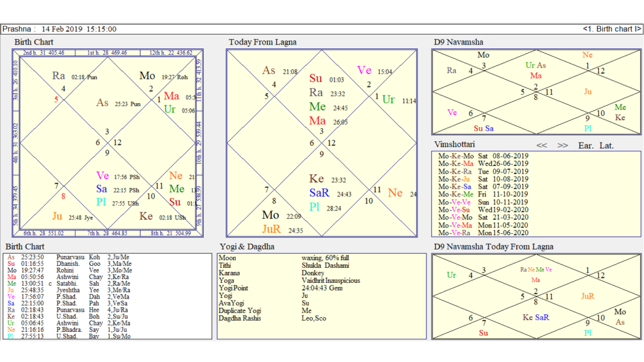This screenshot has height=362, width=644.
Task: Click 'Ma 26:05' in Today From Lagna chart
Action: (x=328, y=121)
